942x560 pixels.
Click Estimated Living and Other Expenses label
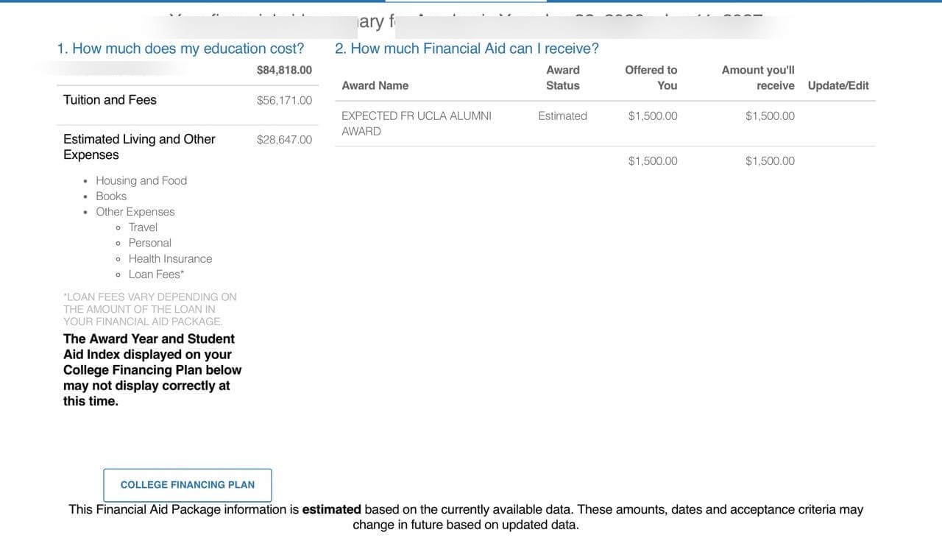(x=139, y=146)
